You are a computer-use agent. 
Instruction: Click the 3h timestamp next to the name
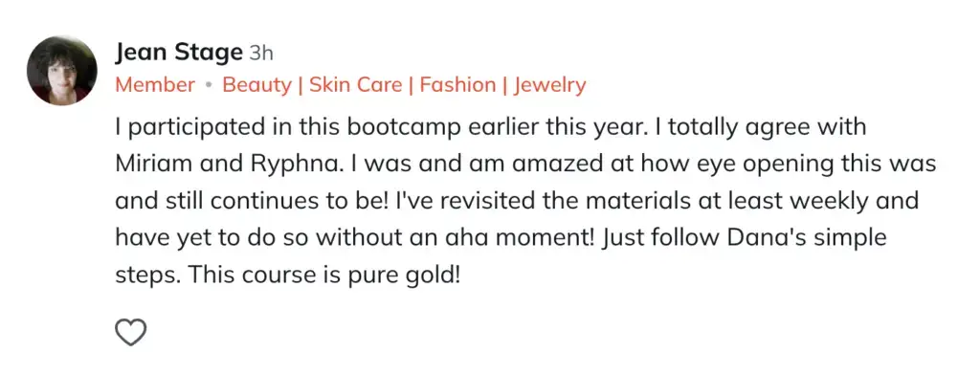261,55
